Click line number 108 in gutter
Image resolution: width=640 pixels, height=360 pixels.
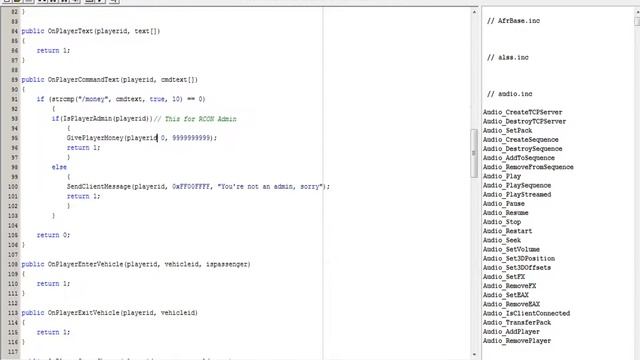(x=13, y=264)
